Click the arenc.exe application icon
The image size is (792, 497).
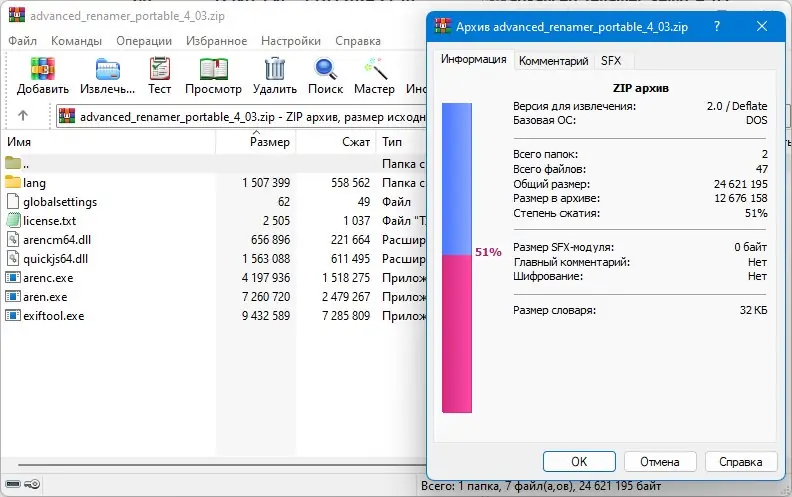click(x=13, y=277)
